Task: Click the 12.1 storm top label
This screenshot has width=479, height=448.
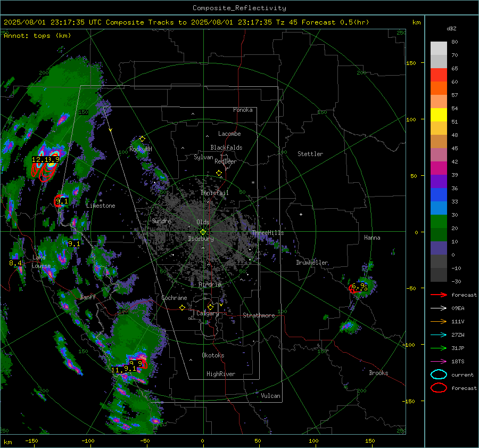Action: (x=40, y=159)
